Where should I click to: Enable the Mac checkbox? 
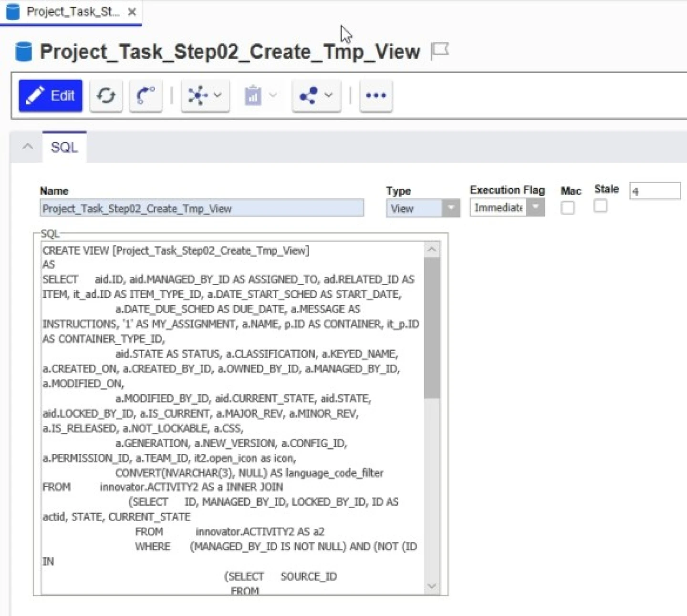pyautogui.click(x=567, y=207)
